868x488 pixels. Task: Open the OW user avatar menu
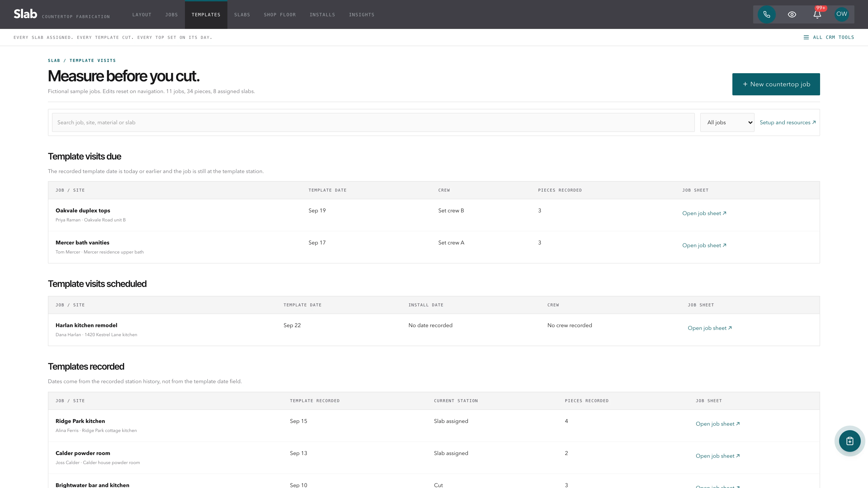tap(841, 14)
